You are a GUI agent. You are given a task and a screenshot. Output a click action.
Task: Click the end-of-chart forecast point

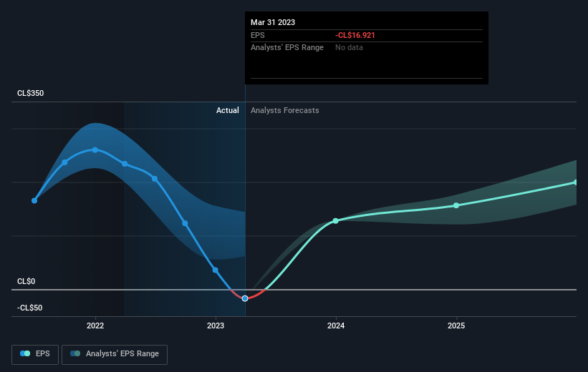575,182
